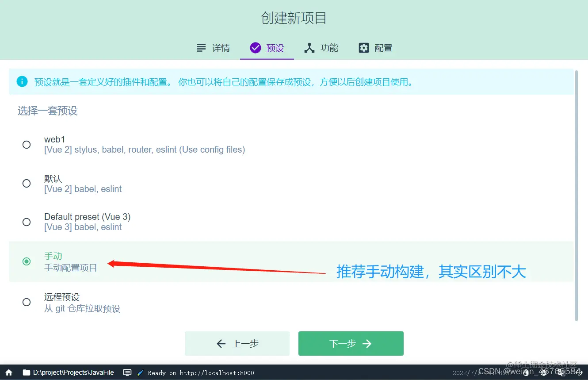Click the home icon in the status bar
Image resolution: width=588 pixels, height=380 pixels.
(x=9, y=372)
